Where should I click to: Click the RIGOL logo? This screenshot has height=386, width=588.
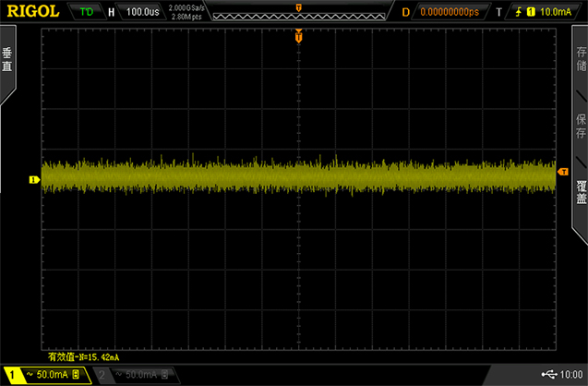point(33,11)
